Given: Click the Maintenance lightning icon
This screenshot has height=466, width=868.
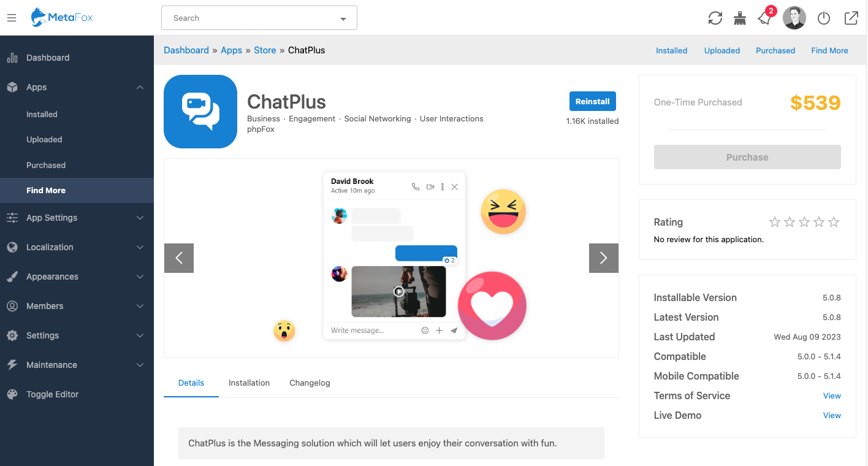Looking at the screenshot, I should tap(12, 365).
